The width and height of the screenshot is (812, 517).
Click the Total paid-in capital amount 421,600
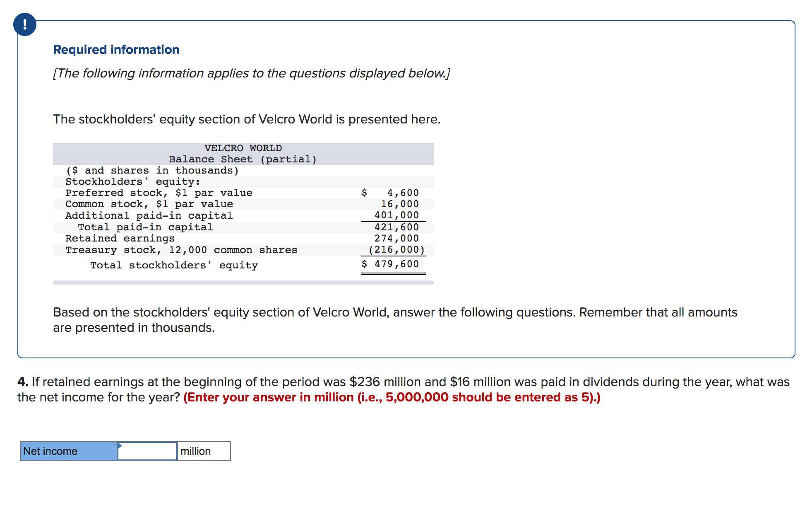(396, 227)
